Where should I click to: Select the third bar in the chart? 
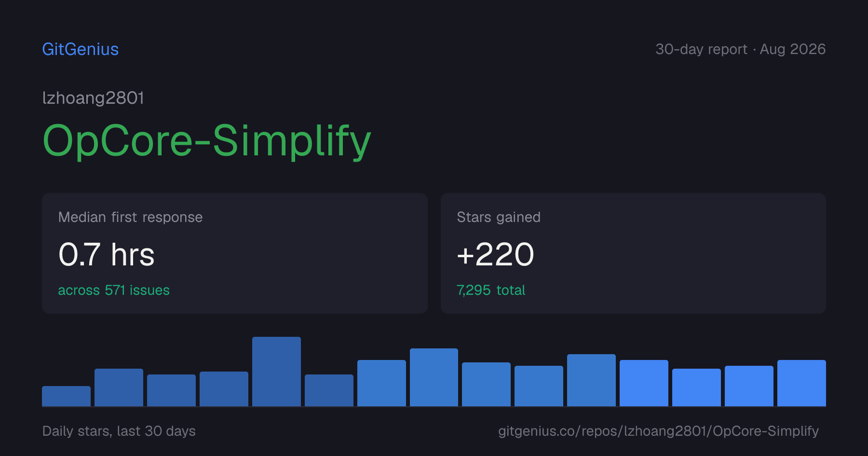click(171, 390)
